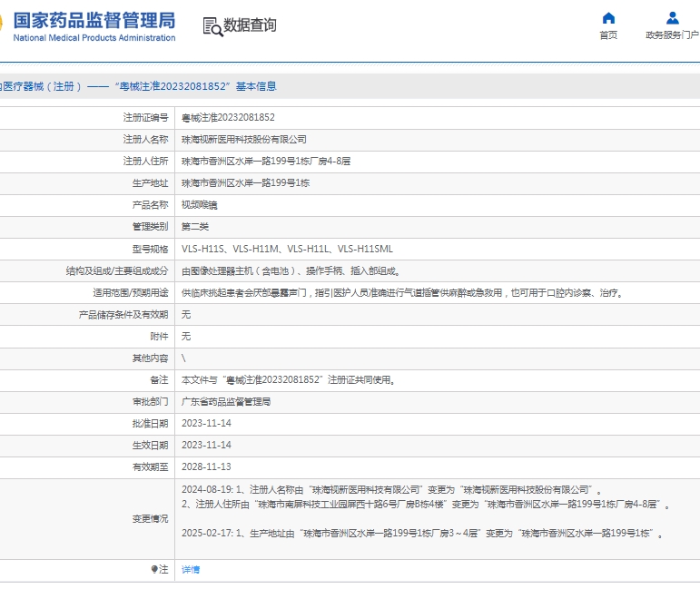Click the 基本信息 breadcrumb header
Image resolution: width=700 pixels, height=589 pixels.
[x=256, y=86]
